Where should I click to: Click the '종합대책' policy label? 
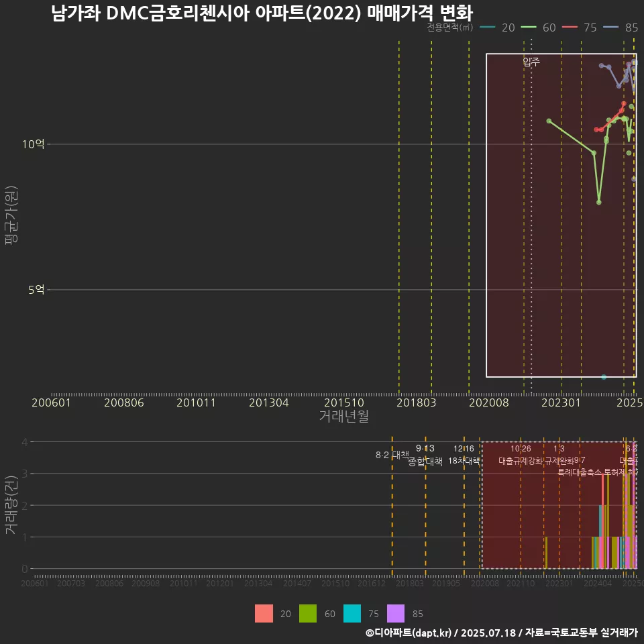(x=425, y=462)
